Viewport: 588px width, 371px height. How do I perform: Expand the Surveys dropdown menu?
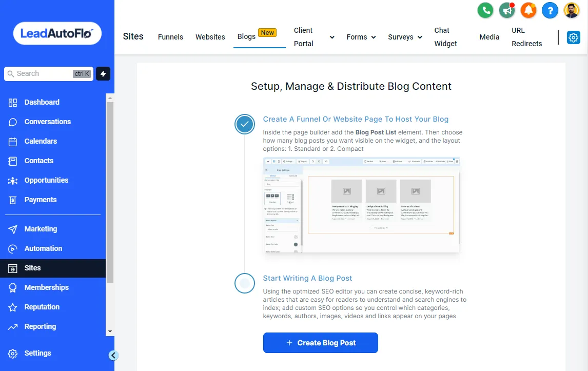point(405,37)
